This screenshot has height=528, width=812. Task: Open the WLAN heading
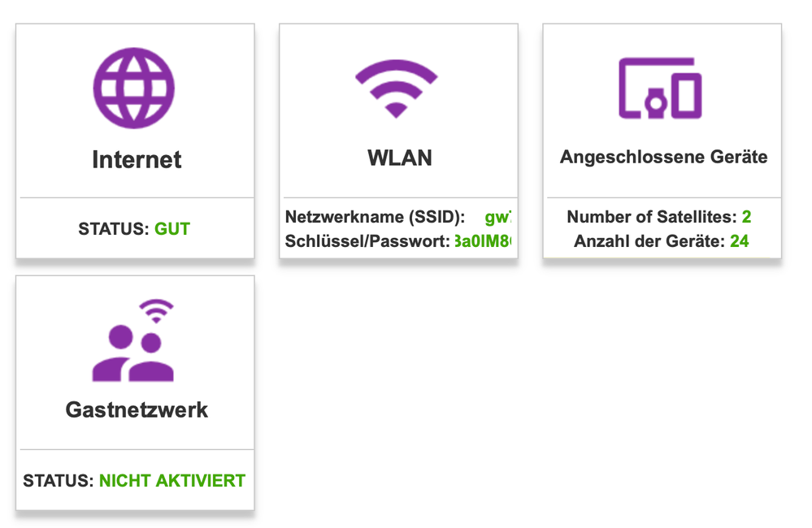pyautogui.click(x=399, y=158)
